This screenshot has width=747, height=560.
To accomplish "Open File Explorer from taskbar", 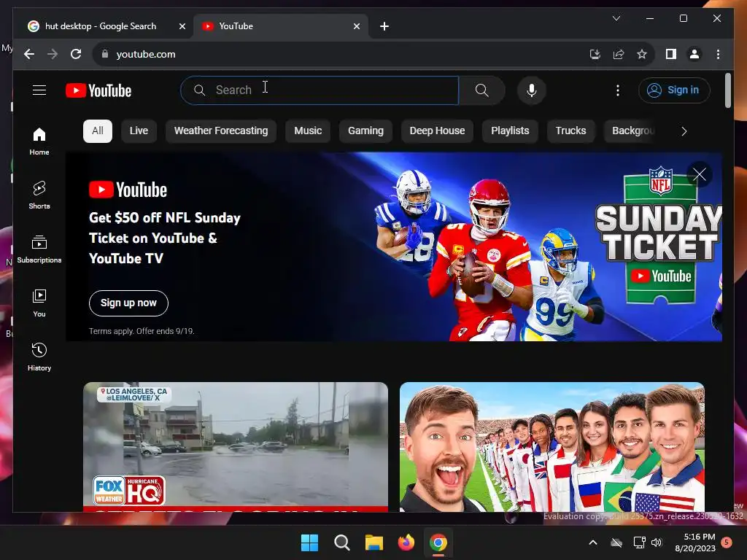I will pyautogui.click(x=374, y=542).
